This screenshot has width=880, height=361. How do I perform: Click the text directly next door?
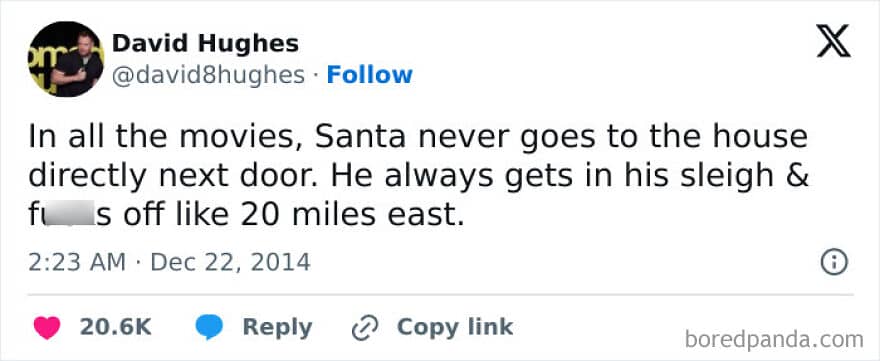click(x=174, y=177)
